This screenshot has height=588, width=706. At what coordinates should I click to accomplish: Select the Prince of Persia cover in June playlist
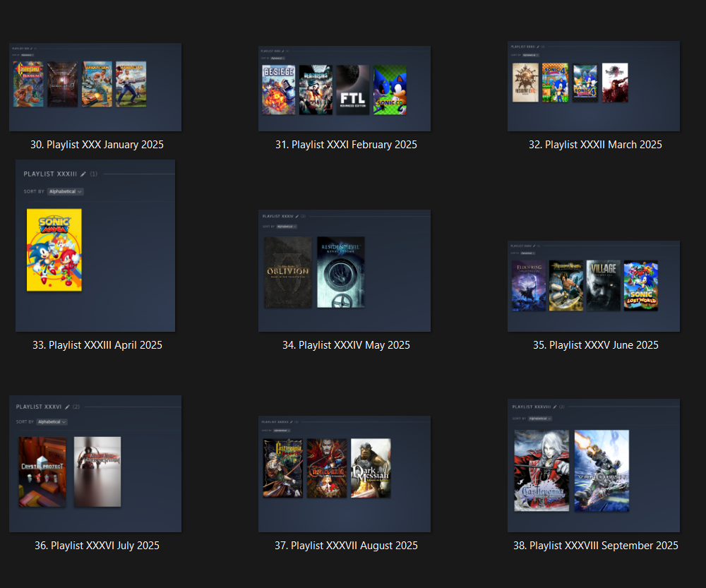[566, 285]
